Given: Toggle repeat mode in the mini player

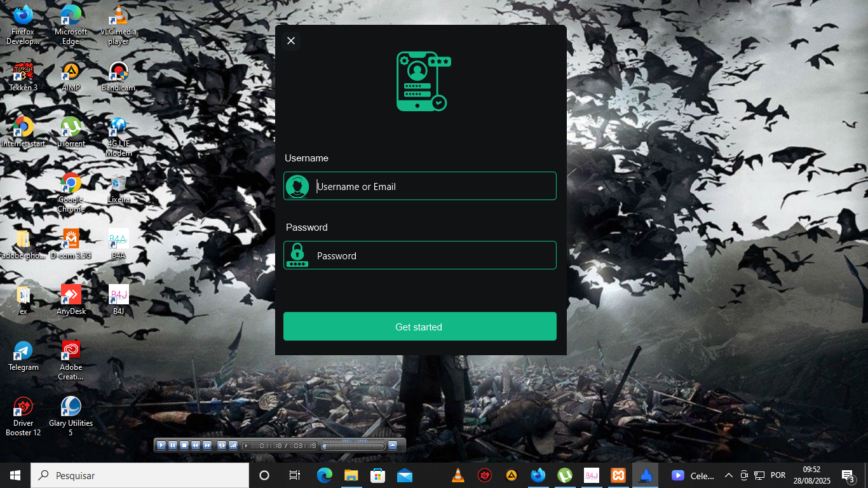Looking at the screenshot, I should point(221,445).
